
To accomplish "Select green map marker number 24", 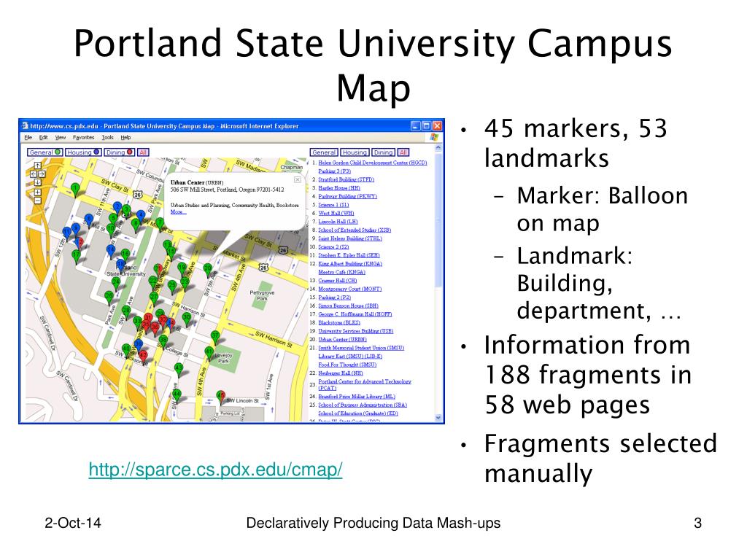I will click(116, 284).
